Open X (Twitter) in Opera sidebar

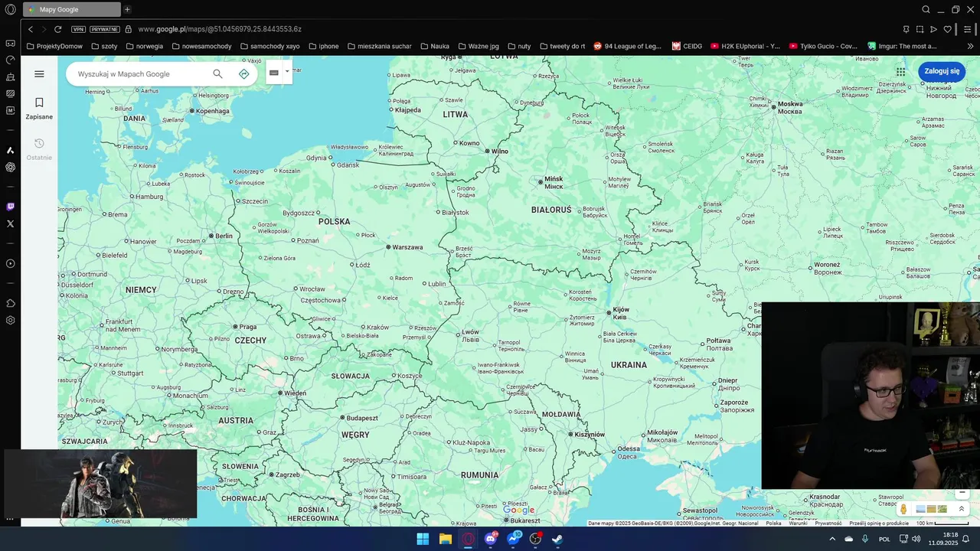(10, 223)
